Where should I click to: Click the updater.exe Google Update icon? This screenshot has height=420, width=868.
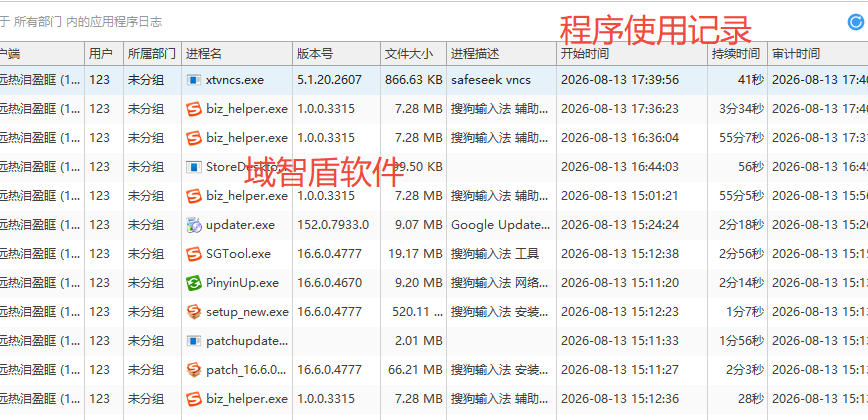[193, 225]
